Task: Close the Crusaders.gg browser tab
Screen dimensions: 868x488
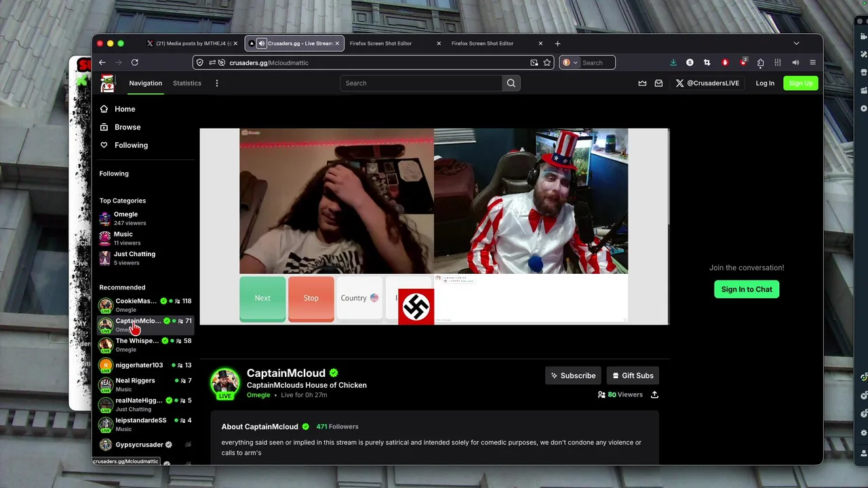Action: coord(337,43)
